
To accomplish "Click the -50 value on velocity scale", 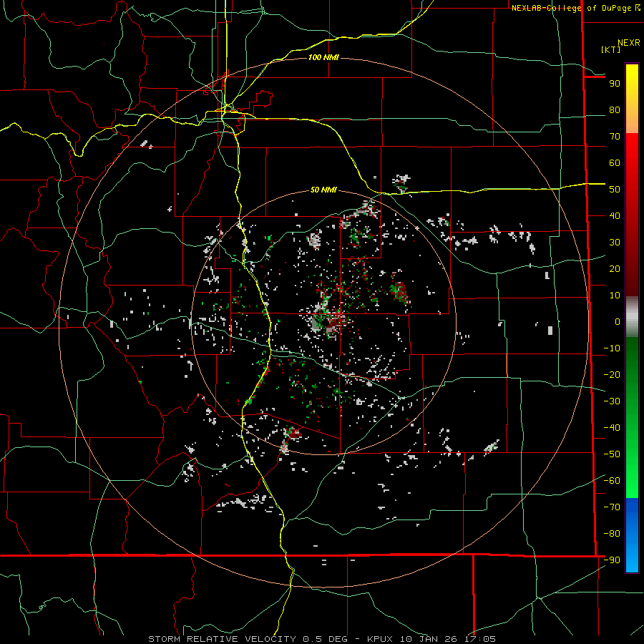I will pos(612,454).
